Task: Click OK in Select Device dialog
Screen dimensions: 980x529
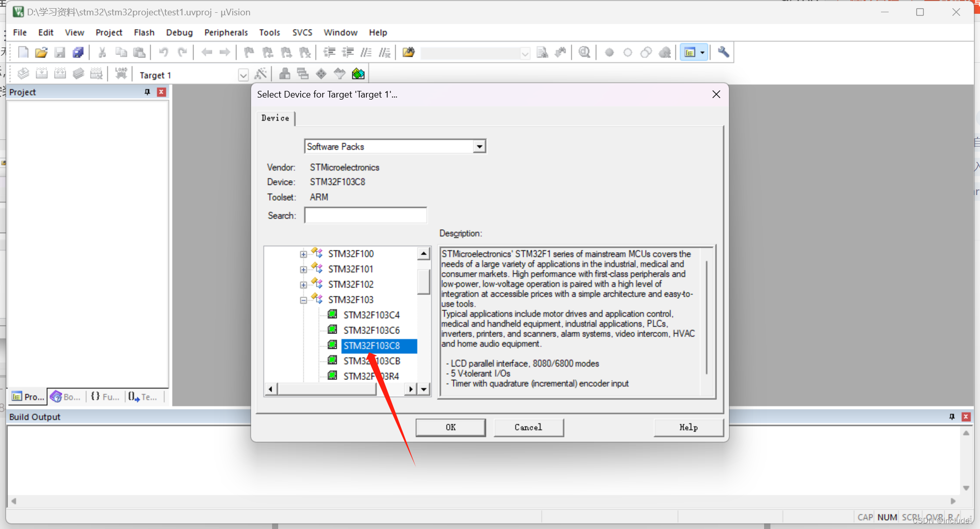Action: (451, 427)
